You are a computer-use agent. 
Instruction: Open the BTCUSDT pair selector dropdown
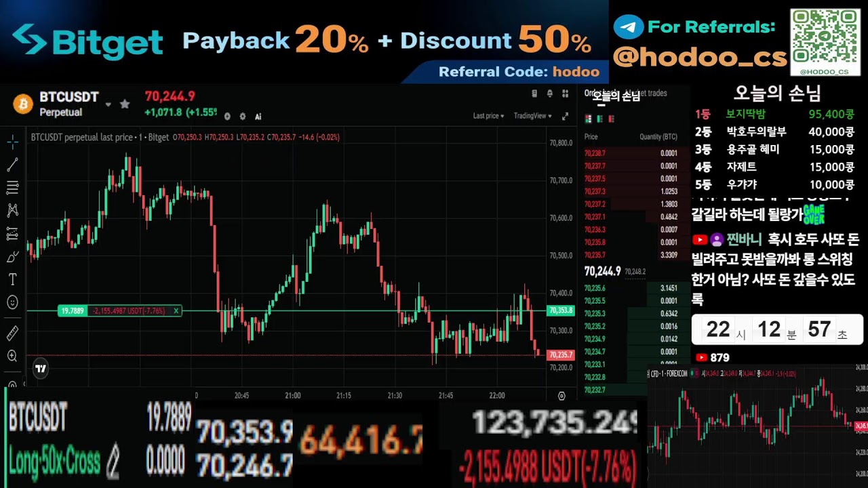[x=108, y=105]
